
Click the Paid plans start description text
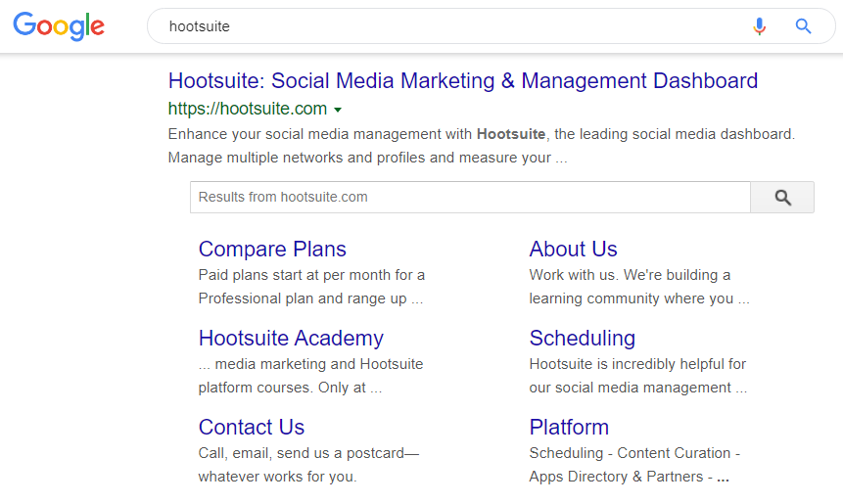click(x=311, y=287)
